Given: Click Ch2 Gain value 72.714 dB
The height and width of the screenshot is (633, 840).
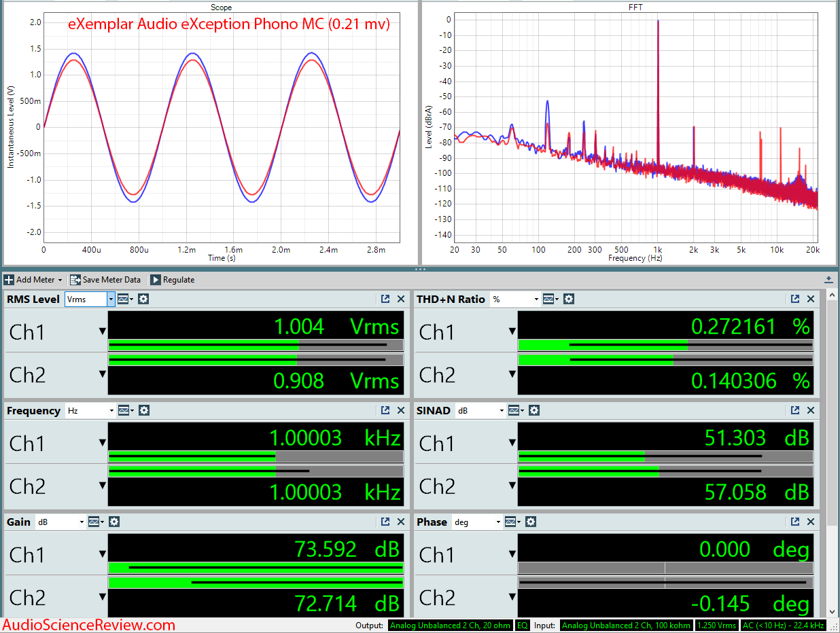Looking at the screenshot, I should [x=347, y=603].
